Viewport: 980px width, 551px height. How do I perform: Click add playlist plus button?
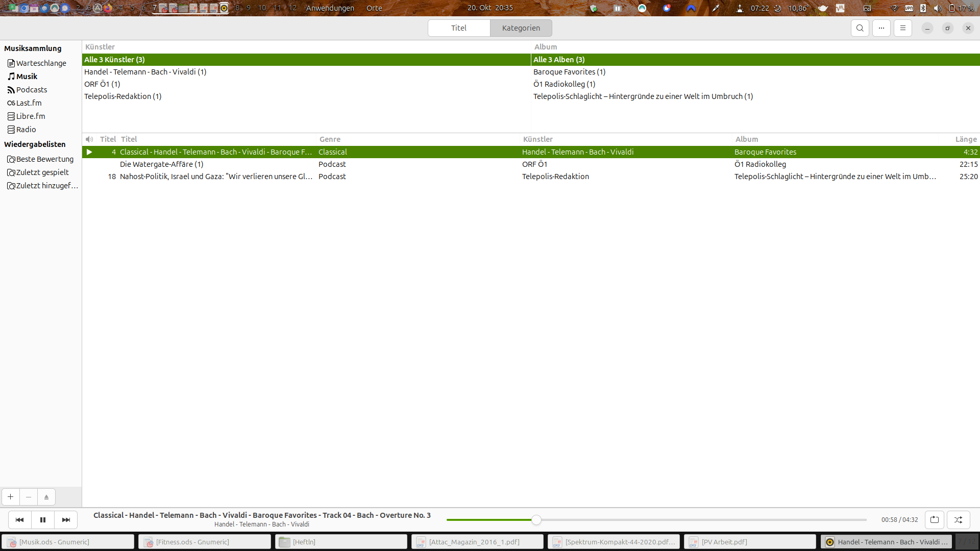(x=10, y=497)
